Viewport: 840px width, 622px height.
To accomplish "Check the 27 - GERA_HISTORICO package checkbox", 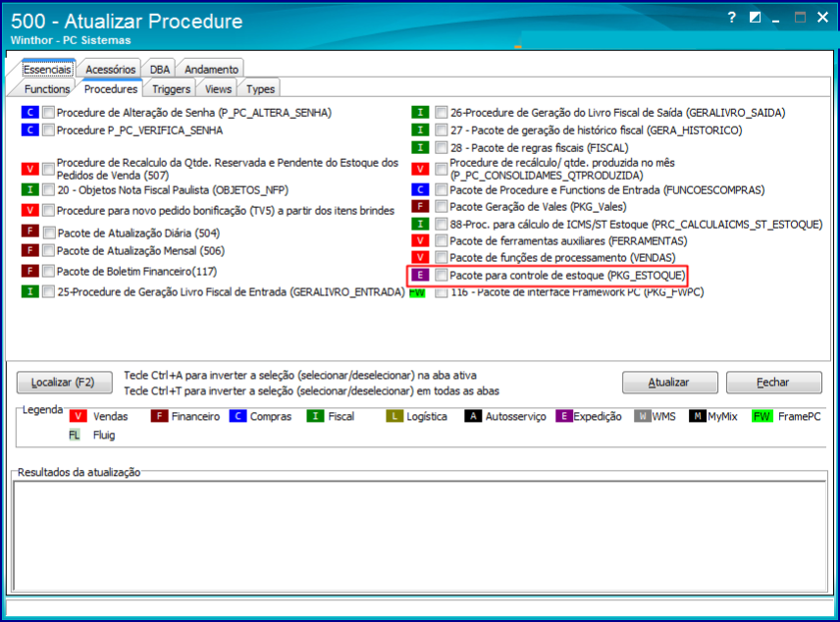I will pos(441,130).
